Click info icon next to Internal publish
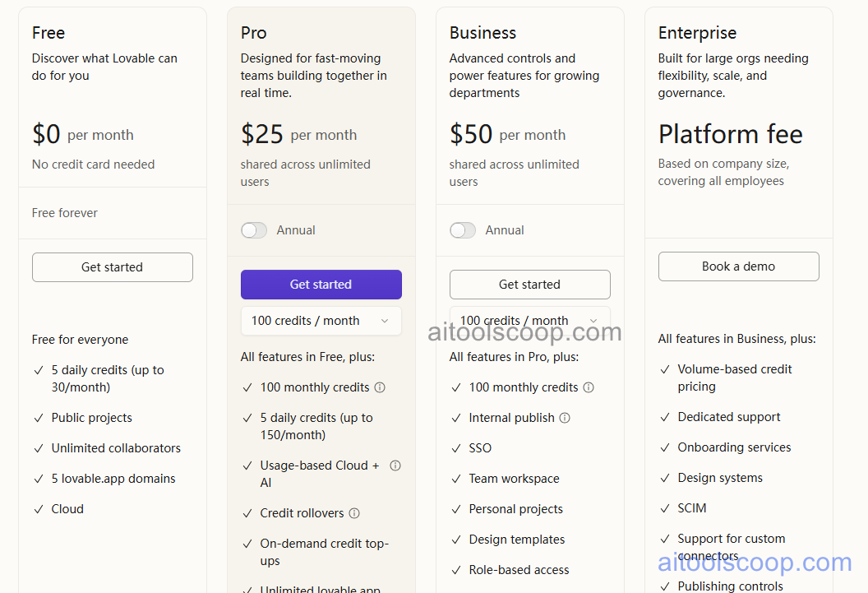The width and height of the screenshot is (868, 593). (x=565, y=418)
